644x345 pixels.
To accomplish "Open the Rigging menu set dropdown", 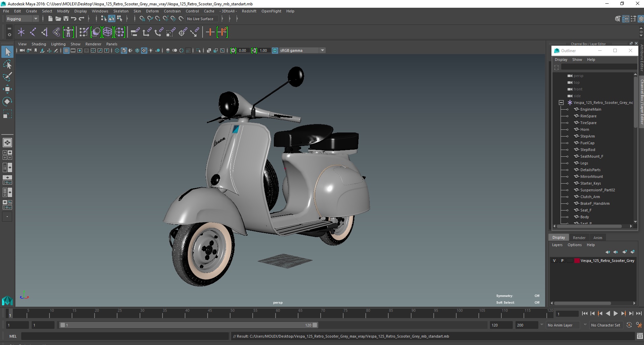I will tap(22, 19).
